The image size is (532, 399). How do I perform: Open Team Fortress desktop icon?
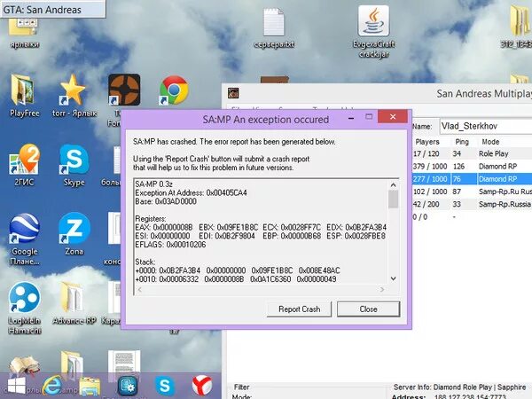[x=124, y=90]
